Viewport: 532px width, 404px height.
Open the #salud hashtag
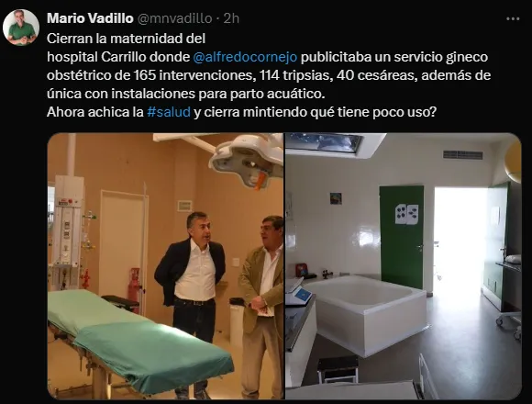coord(169,112)
